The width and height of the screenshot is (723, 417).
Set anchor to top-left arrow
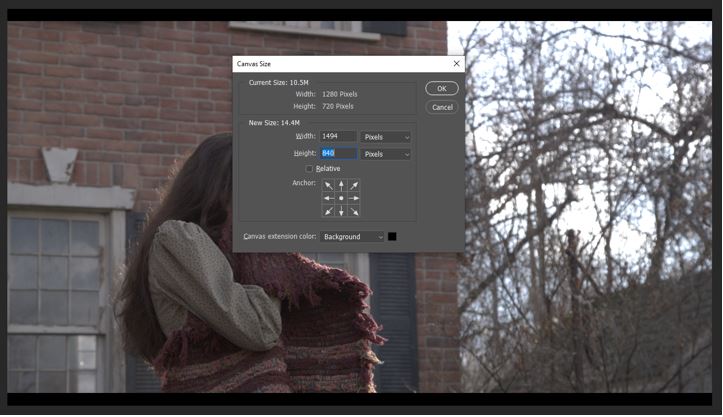tap(328, 185)
